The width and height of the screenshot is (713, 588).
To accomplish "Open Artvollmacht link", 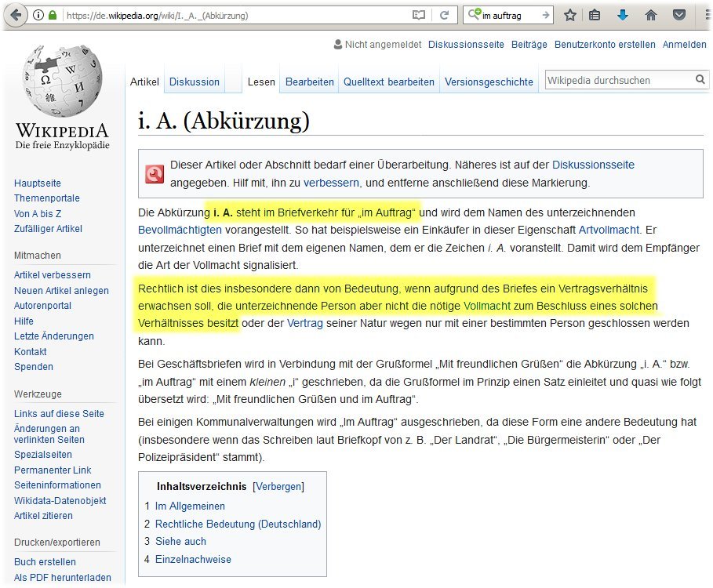I will pyautogui.click(x=609, y=230).
